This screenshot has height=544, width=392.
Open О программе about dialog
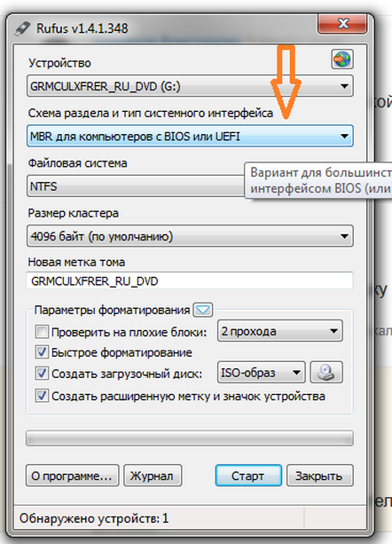(72, 476)
